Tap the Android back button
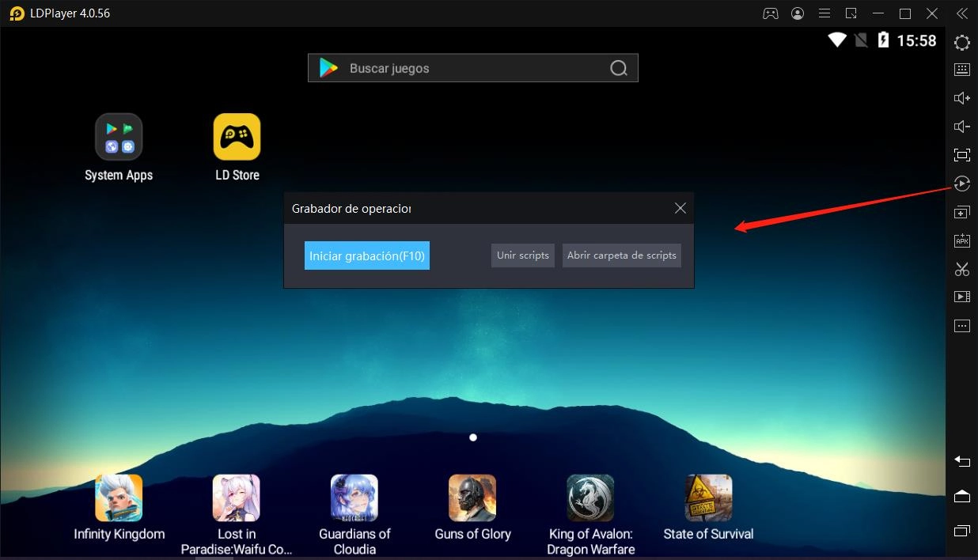 pos(962,461)
